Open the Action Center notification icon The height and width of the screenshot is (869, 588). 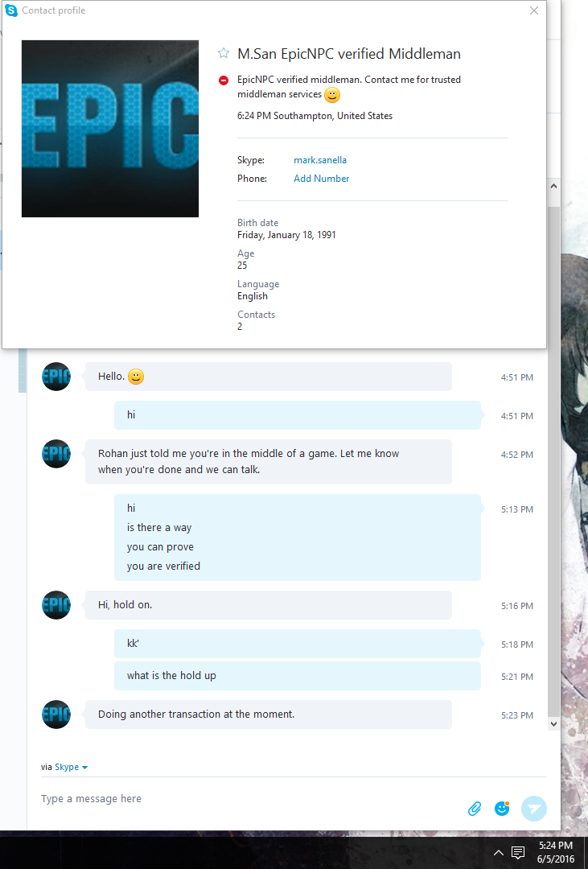click(x=518, y=852)
